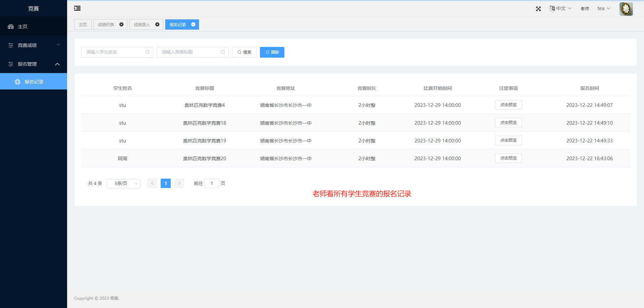Open the 中文 language dropdown
The image size is (644, 308).
coord(560,8)
